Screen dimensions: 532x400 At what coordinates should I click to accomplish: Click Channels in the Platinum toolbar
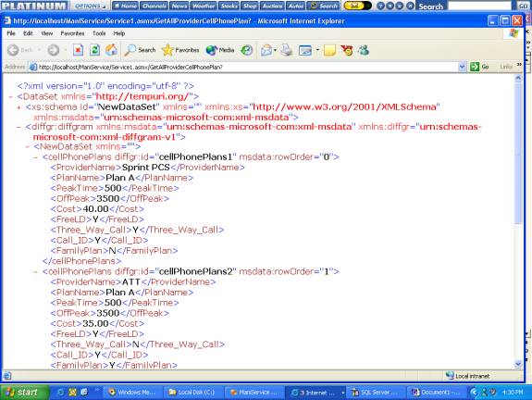[154, 6]
